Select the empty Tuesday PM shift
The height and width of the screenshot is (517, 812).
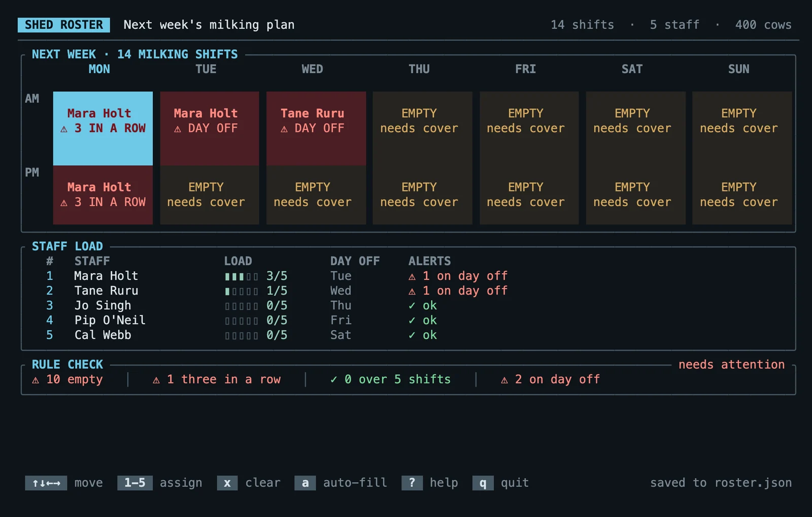[x=210, y=195]
